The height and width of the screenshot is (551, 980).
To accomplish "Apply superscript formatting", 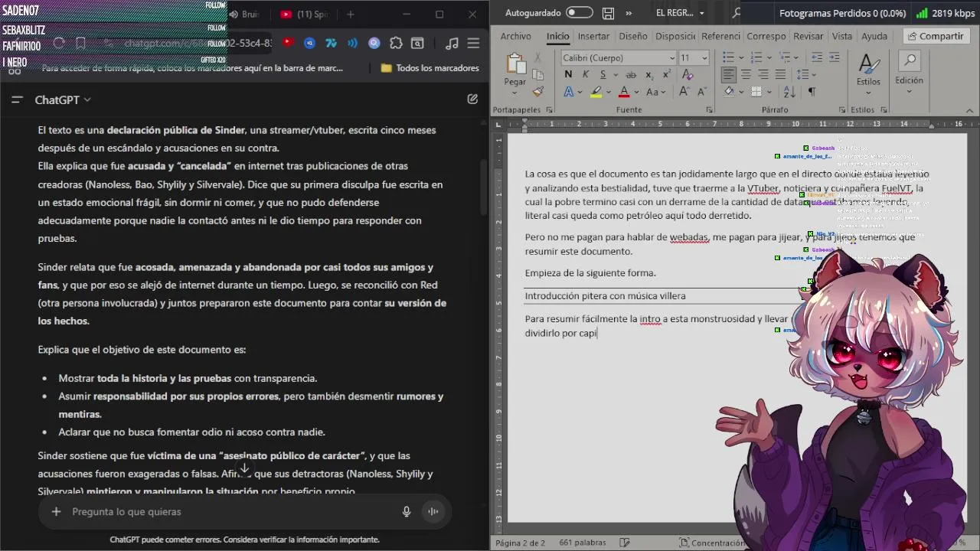I will tap(667, 74).
